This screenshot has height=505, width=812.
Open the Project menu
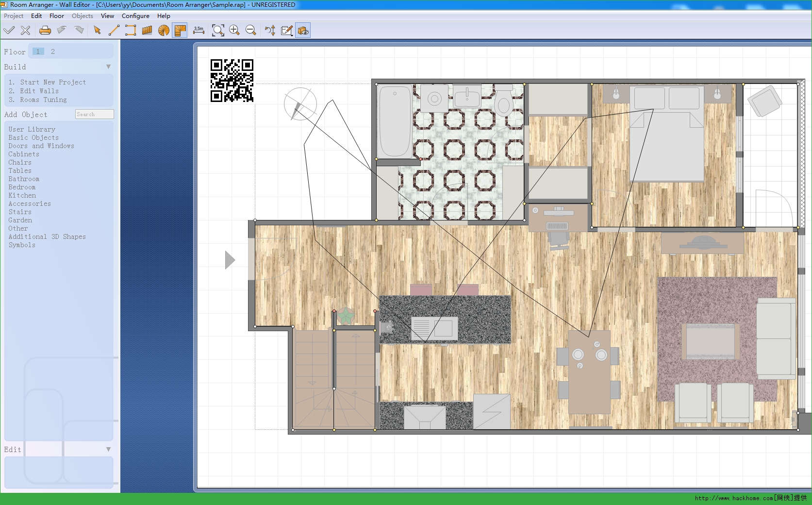click(14, 16)
